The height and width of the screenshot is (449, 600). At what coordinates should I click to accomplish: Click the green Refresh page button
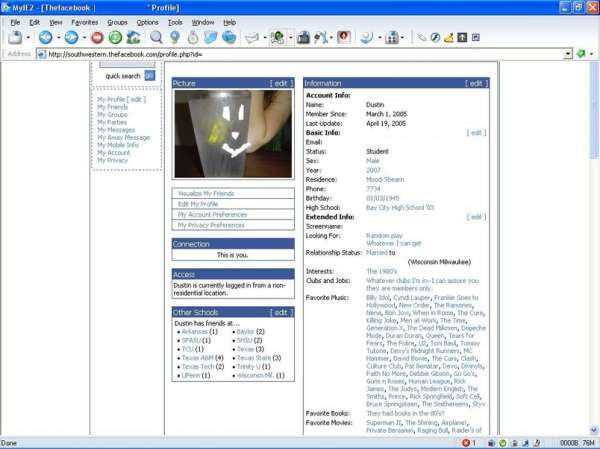click(x=115, y=37)
